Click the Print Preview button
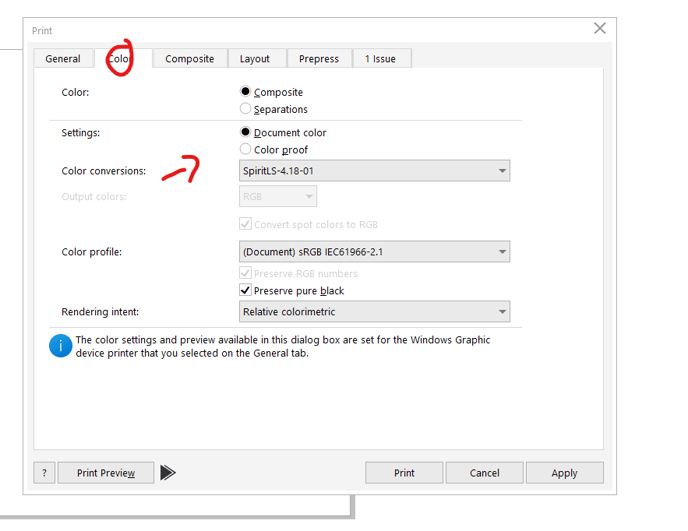688x531 pixels. [x=106, y=473]
